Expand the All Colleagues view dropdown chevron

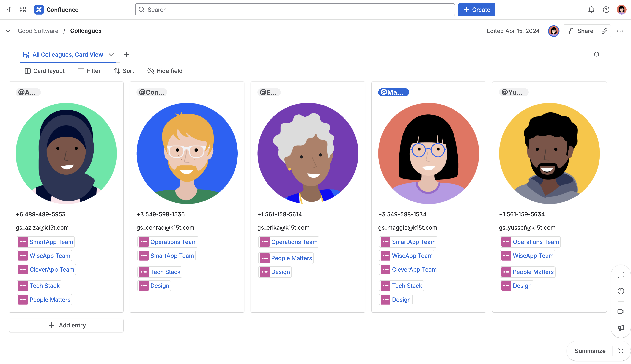point(111,54)
